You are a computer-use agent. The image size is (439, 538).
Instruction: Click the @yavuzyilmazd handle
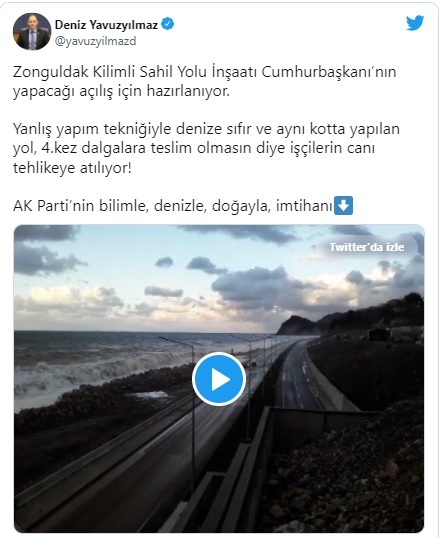coord(95,41)
